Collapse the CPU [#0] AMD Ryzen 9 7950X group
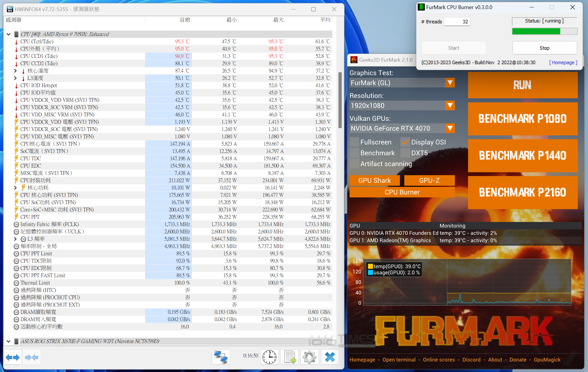 point(8,34)
